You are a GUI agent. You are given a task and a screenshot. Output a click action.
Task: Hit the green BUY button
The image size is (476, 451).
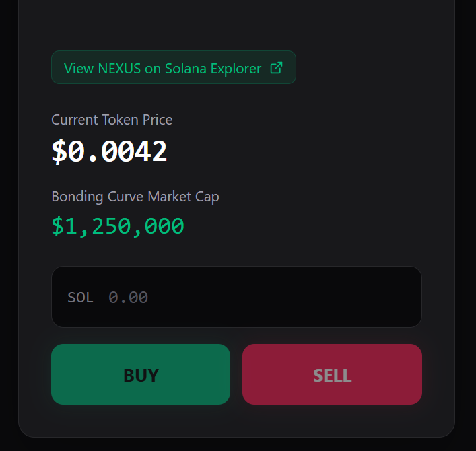(141, 374)
